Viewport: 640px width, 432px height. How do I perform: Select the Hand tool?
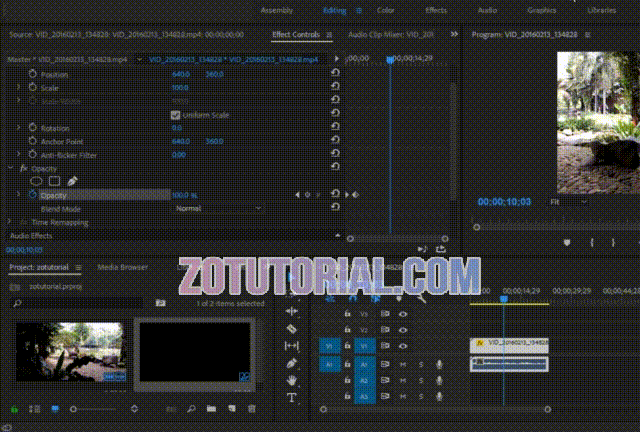tap(291, 381)
